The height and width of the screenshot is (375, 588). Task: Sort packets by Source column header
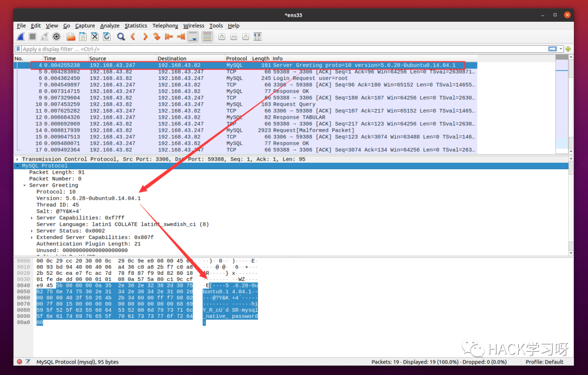(x=122, y=58)
